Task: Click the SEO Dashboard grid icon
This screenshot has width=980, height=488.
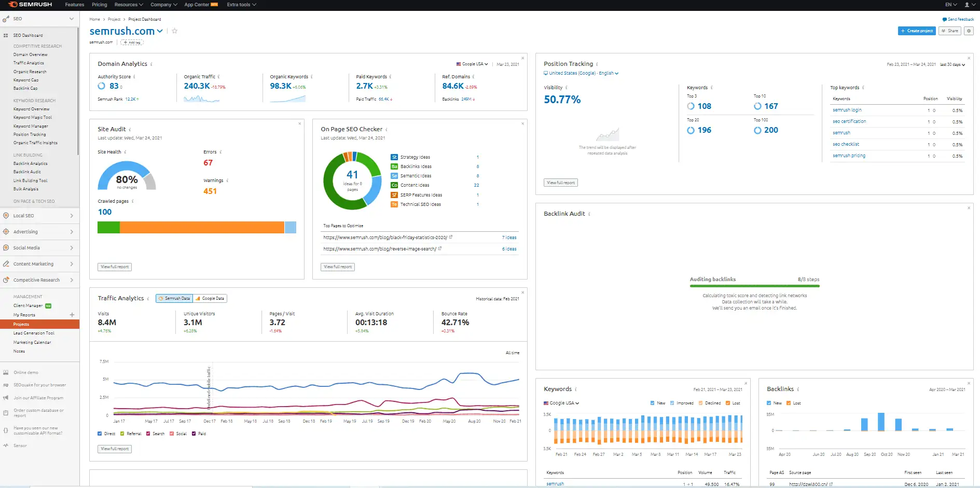Action: (x=6, y=35)
